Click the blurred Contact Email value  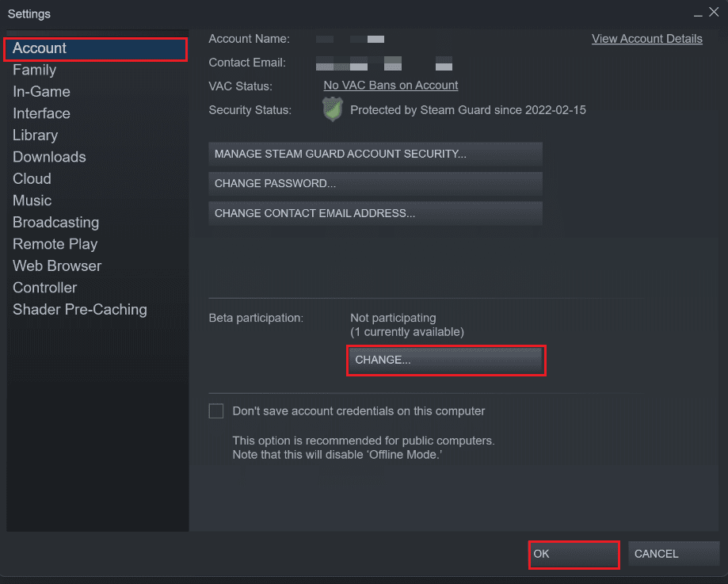coord(384,63)
